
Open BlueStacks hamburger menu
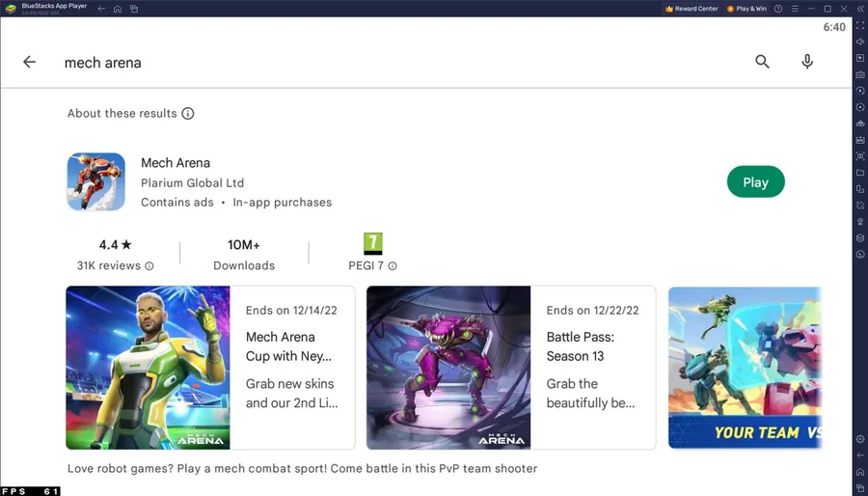click(795, 9)
